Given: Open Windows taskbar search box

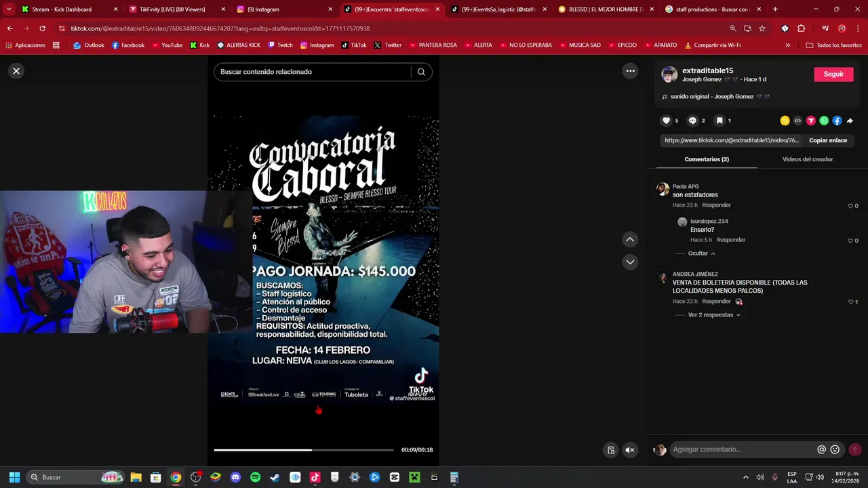Looking at the screenshot, I should pos(76,477).
